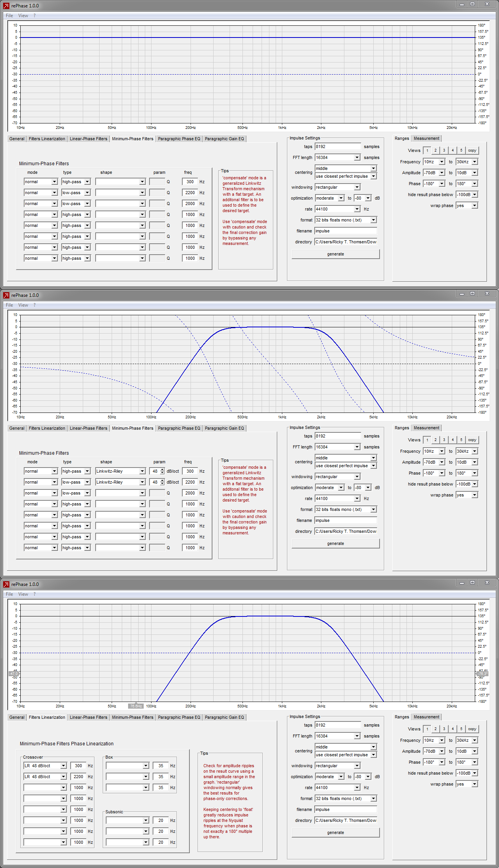Click rePhase app icon in bottom window title bar

(x=6, y=584)
